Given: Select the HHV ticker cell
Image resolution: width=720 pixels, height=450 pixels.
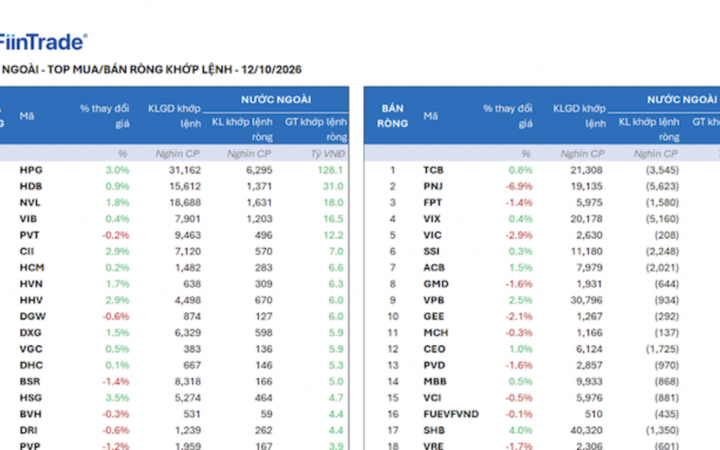Looking at the screenshot, I should (x=31, y=300).
